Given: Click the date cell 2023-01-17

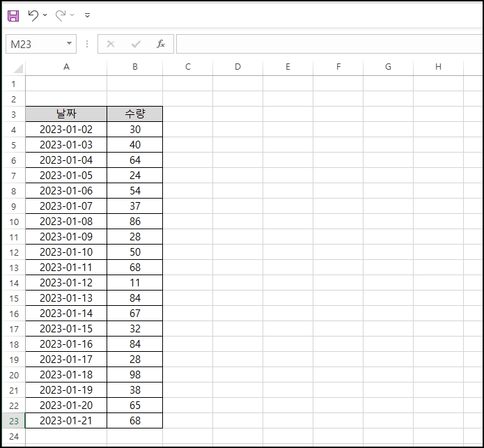Looking at the screenshot, I should [x=66, y=360].
